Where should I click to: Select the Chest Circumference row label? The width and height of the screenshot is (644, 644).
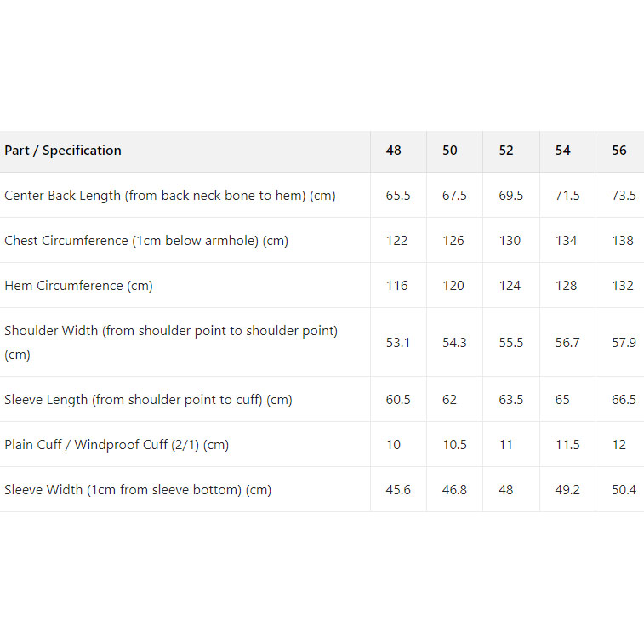146,241
